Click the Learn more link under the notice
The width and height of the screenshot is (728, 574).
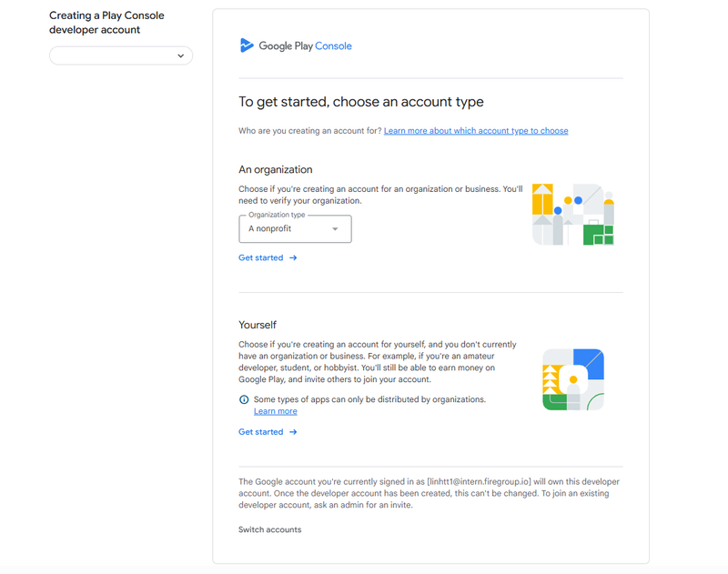click(x=275, y=410)
